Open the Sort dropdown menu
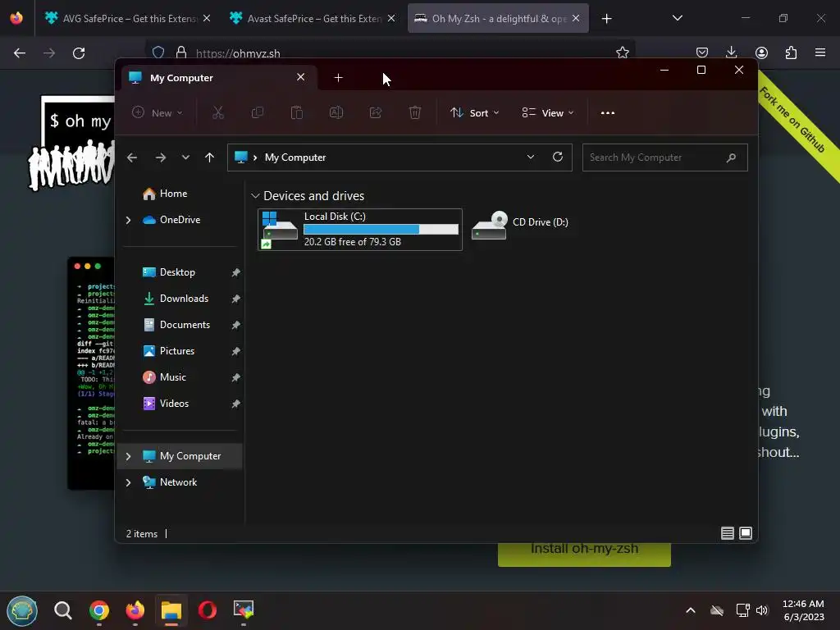The width and height of the screenshot is (840, 630). (x=475, y=113)
